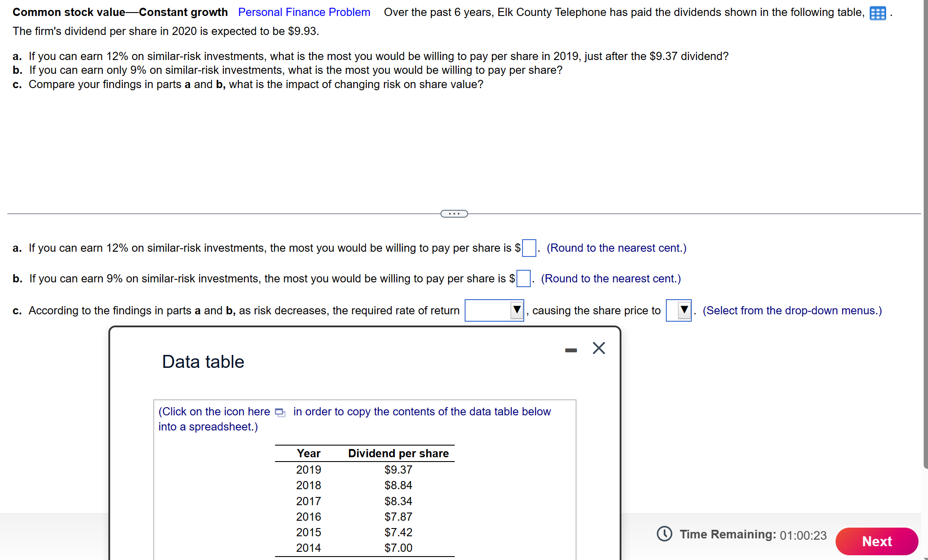Click the 2019 dividend value $9.37
The image size is (928, 560).
pyautogui.click(x=398, y=470)
